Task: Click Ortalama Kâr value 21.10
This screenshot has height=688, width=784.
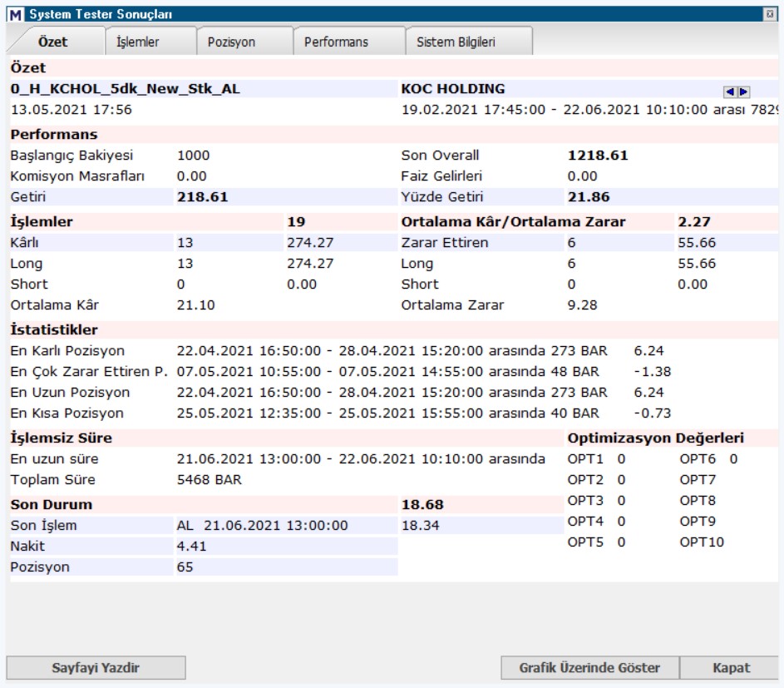Action: pyautogui.click(x=195, y=304)
